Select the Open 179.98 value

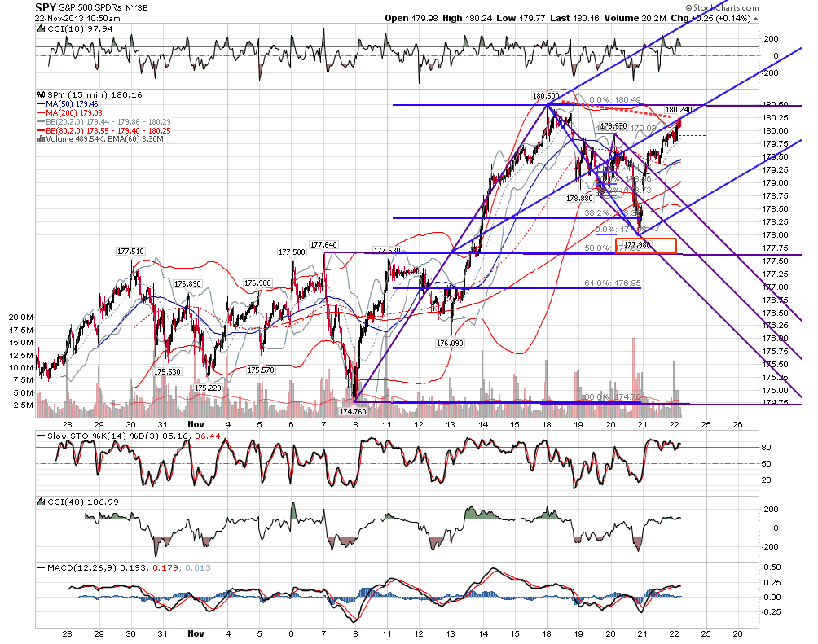411,18
